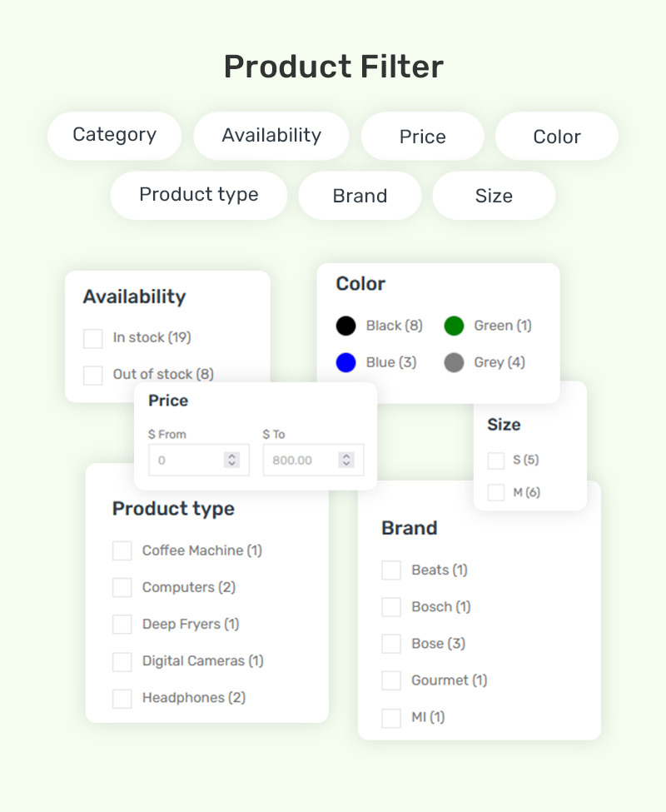Open the Category filter pill
Image resolution: width=666 pixels, height=812 pixels.
point(114,136)
